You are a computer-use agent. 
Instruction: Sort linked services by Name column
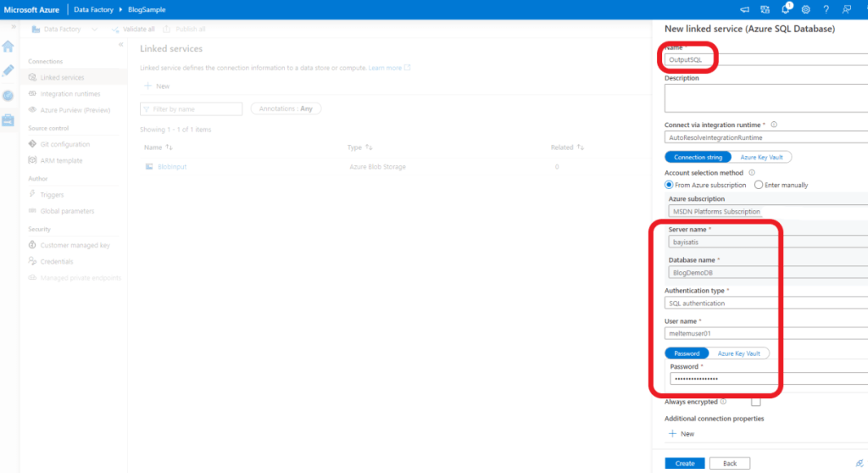pyautogui.click(x=169, y=147)
